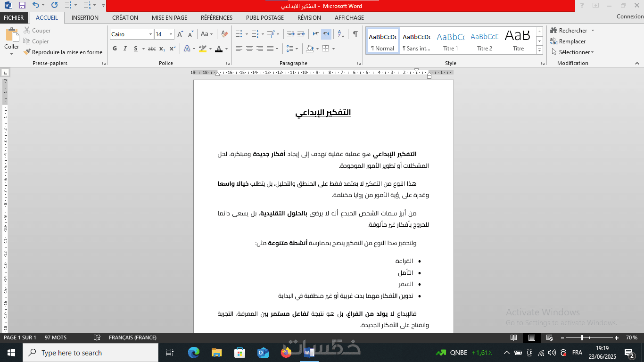Viewport: 644px width, 362px height.
Task: Redo the action in quick access toolbar
Action: [x=55, y=5]
